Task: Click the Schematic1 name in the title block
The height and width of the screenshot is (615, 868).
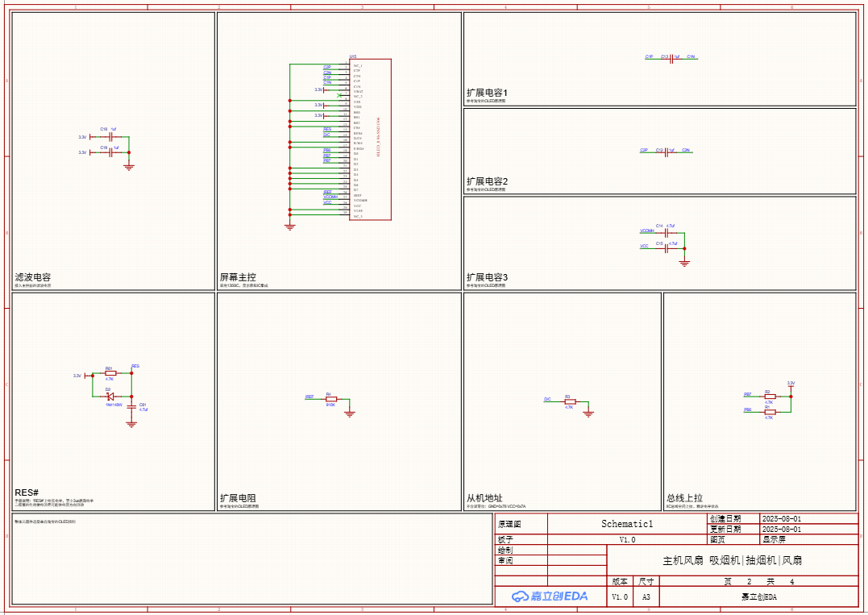Action: coord(627,524)
